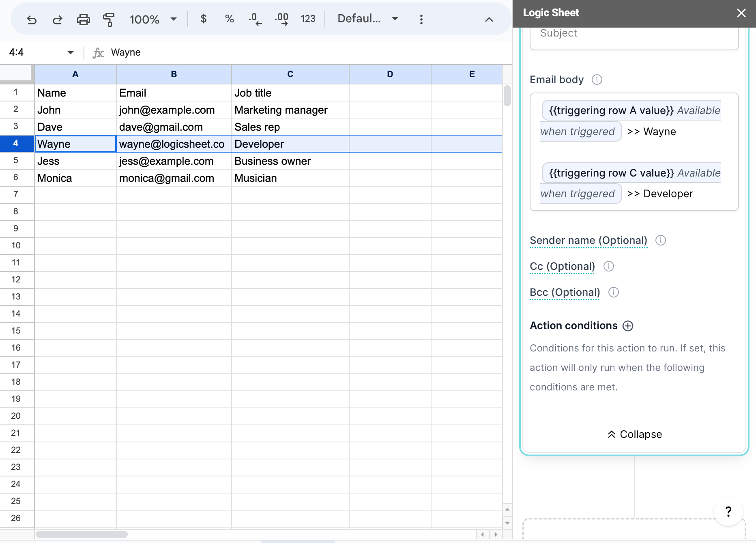This screenshot has width=756, height=543.
Task: Click the Email body info icon
Action: (597, 80)
